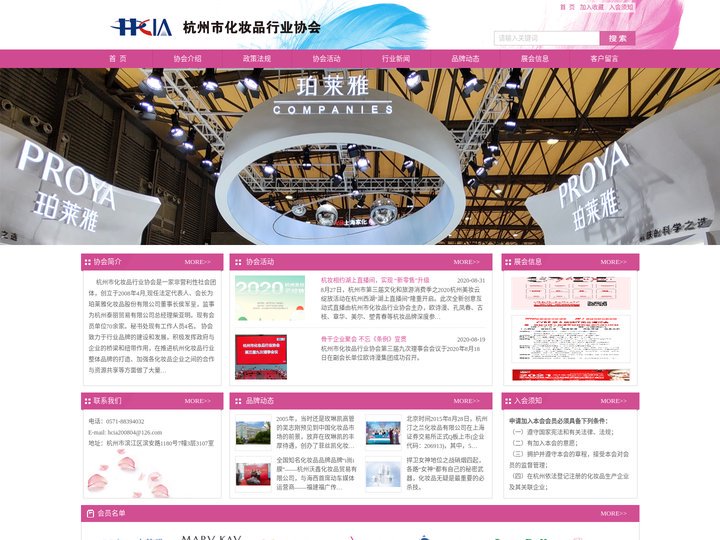This screenshot has height=540, width=720.
Task: Focus the keyword search input field
Action: tap(546, 38)
